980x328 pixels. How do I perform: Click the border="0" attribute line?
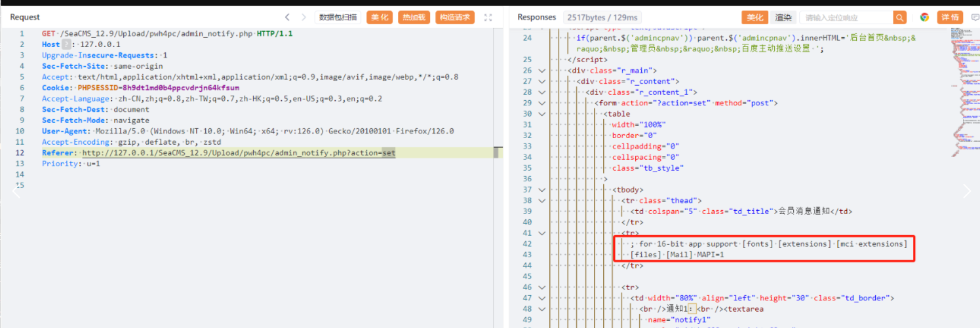click(636, 136)
